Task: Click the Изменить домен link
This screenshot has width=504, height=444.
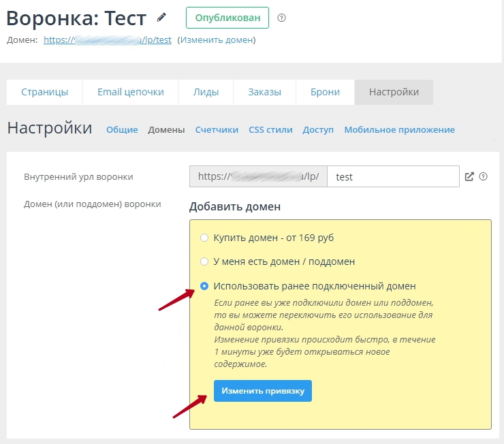Action: click(x=216, y=39)
